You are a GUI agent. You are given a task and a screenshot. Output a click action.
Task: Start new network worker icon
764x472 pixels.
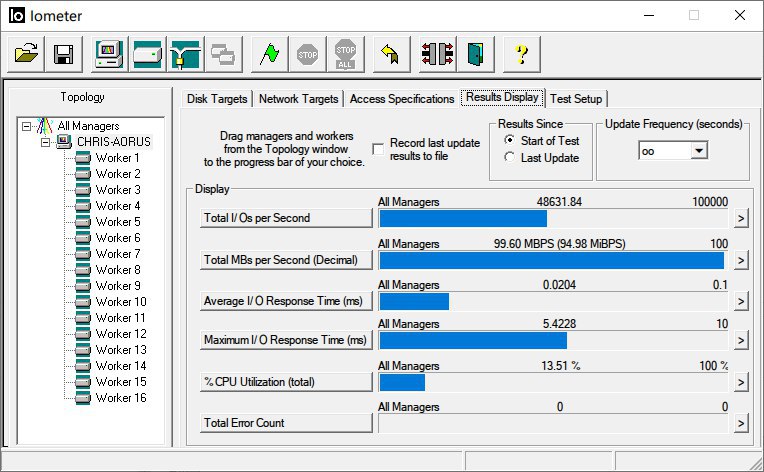[x=185, y=54]
